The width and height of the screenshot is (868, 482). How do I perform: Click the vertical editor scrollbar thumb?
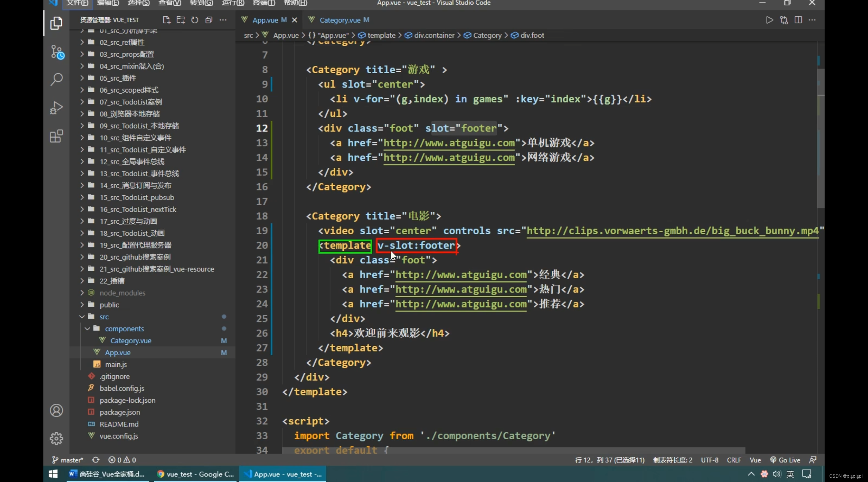(x=821, y=139)
